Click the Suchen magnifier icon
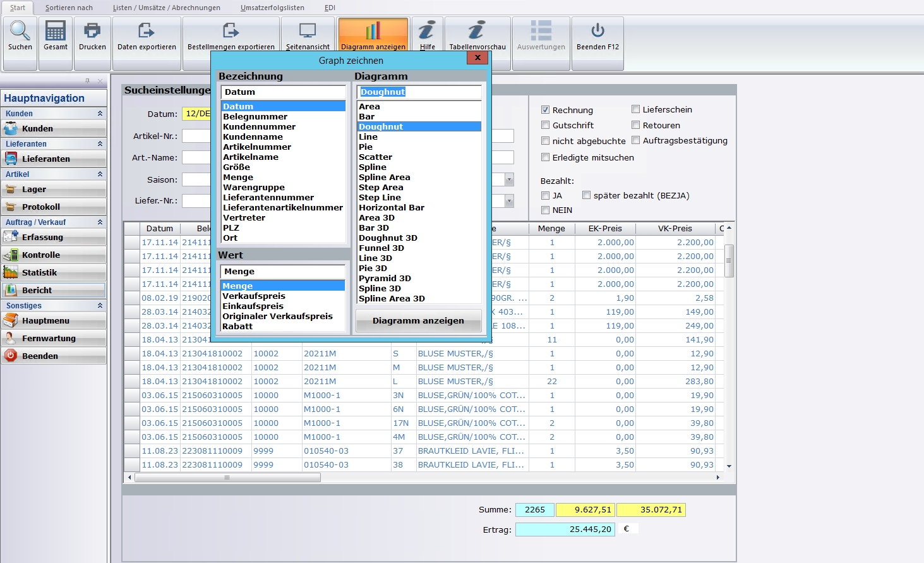924x563 pixels. coord(20,31)
